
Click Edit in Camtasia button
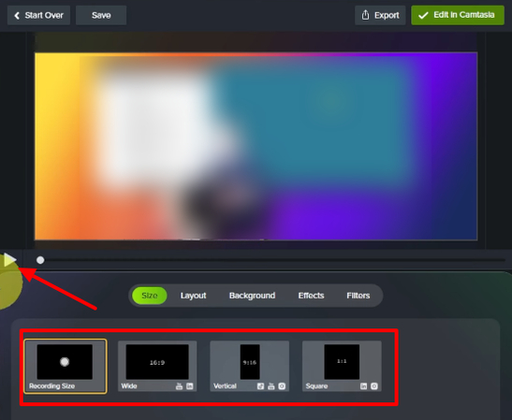458,15
